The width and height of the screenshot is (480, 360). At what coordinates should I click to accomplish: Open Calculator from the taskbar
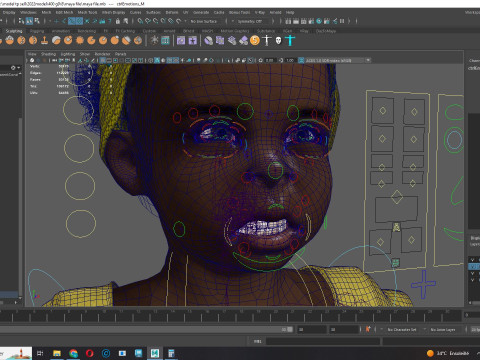tap(171, 353)
